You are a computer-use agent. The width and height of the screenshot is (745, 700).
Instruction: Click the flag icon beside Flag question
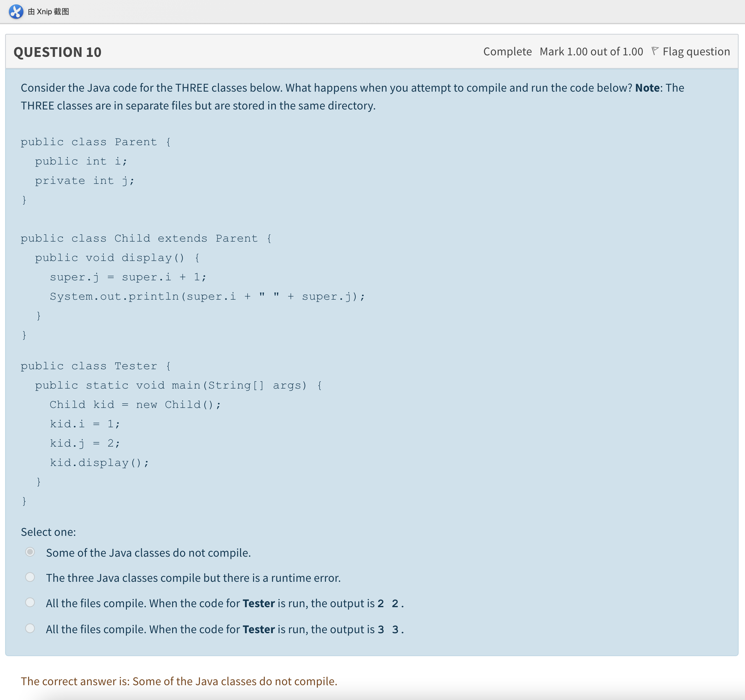point(655,51)
